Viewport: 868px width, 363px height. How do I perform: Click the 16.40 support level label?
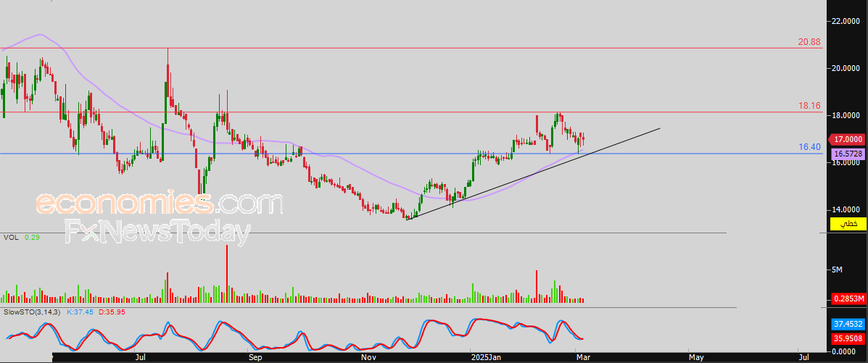click(x=809, y=146)
